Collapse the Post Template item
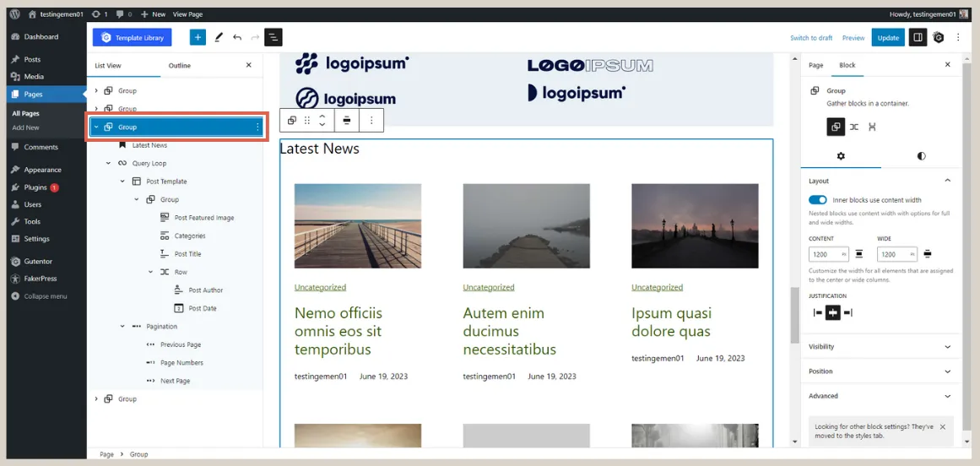 122,182
